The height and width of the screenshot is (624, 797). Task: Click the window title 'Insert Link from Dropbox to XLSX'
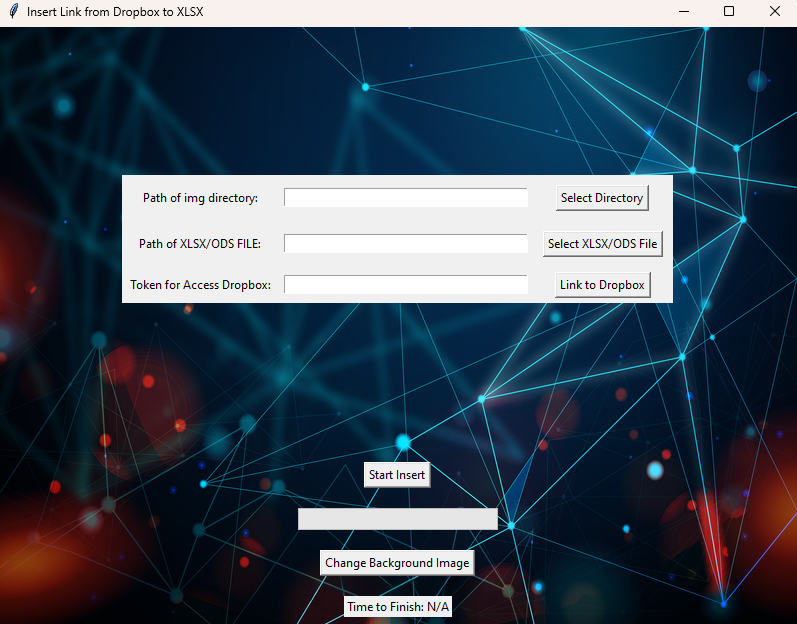click(115, 12)
